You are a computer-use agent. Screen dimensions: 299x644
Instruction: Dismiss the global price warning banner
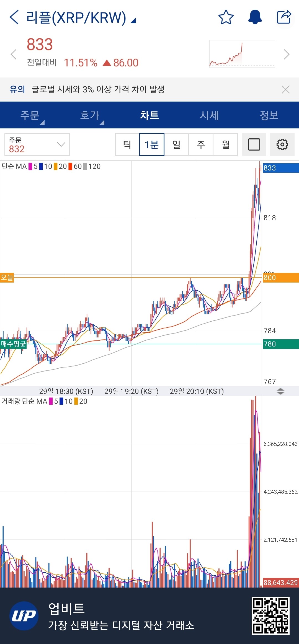click(x=285, y=89)
